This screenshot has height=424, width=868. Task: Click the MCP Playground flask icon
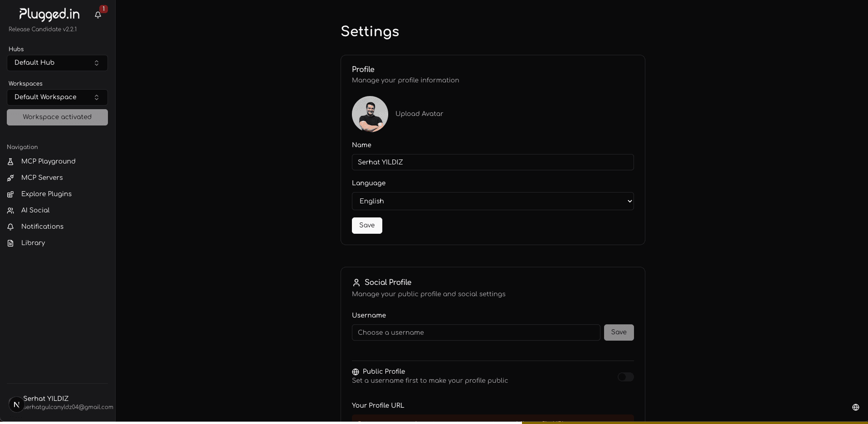(10, 162)
